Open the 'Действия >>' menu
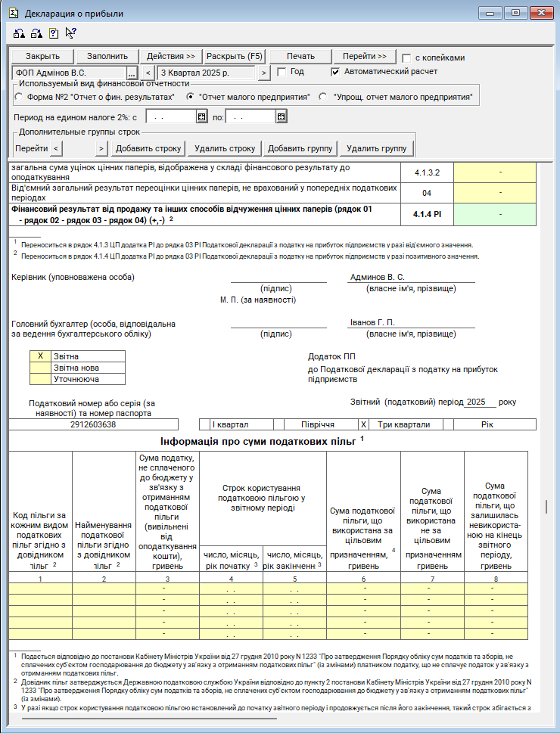The width and height of the screenshot is (560, 733). pyautogui.click(x=171, y=57)
